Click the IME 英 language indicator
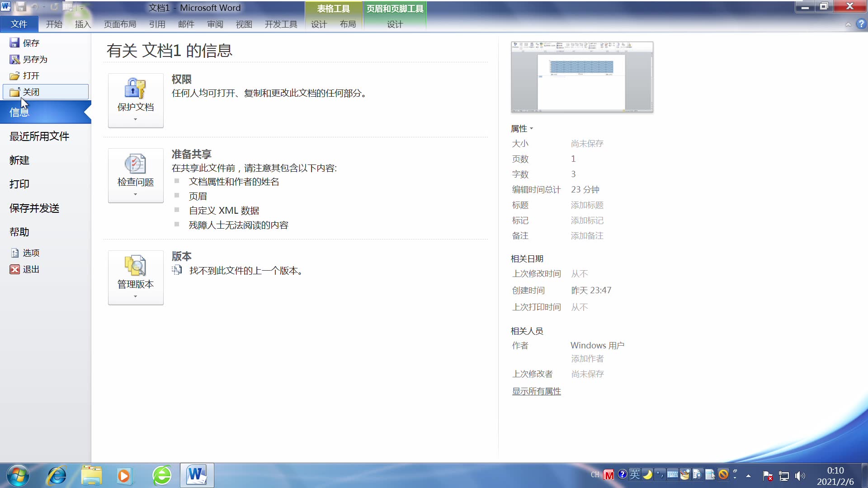Screen dimensions: 868x488 (635, 474)
